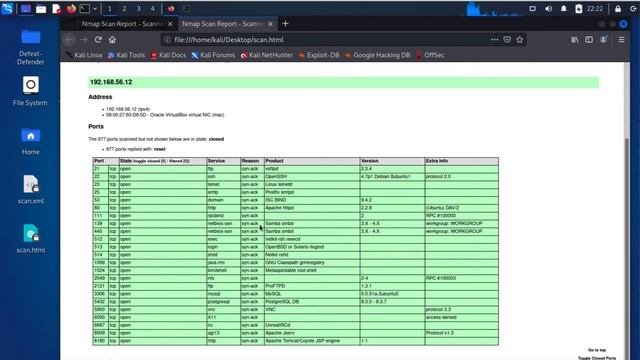
Task: Save page to Pocket
Action: [507, 40]
